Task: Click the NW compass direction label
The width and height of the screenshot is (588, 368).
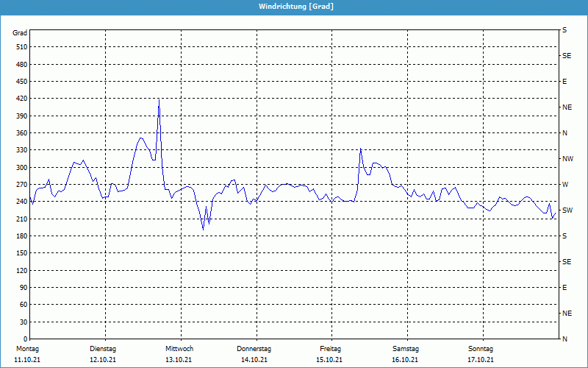Action: tap(567, 159)
